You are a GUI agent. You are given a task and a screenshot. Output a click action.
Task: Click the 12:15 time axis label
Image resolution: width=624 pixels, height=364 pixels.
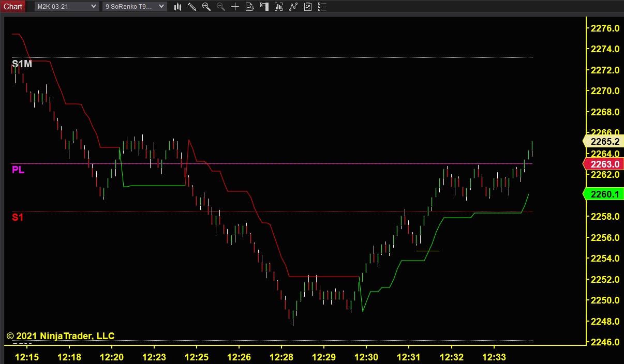26,357
